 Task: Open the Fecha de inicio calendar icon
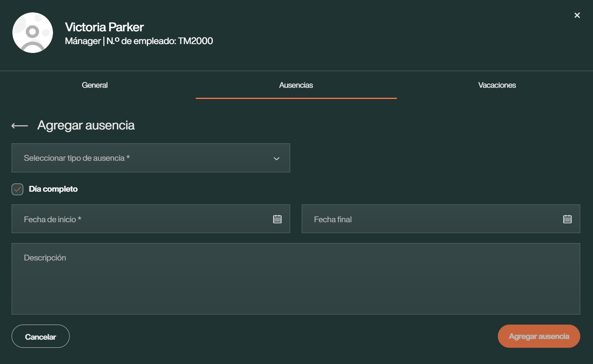[277, 219]
